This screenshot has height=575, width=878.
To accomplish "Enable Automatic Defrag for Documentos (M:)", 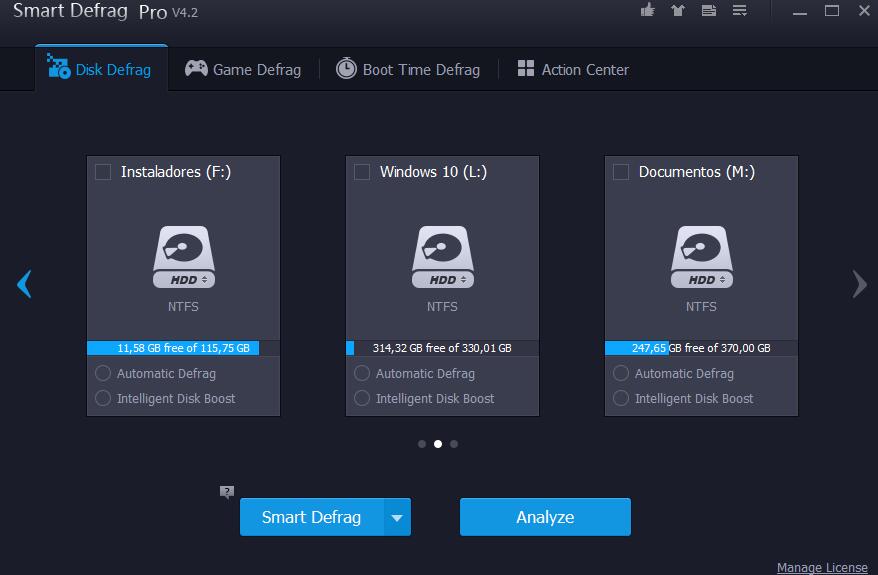I will click(621, 373).
